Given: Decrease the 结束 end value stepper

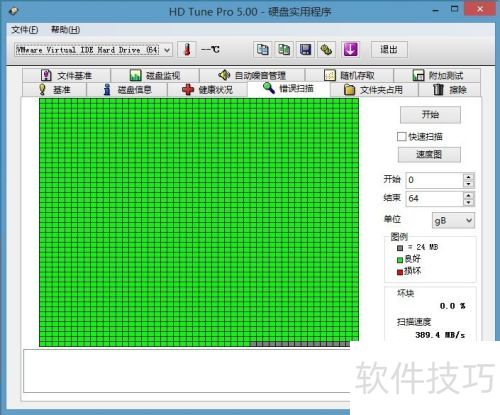Looking at the screenshot, I should [x=469, y=202].
